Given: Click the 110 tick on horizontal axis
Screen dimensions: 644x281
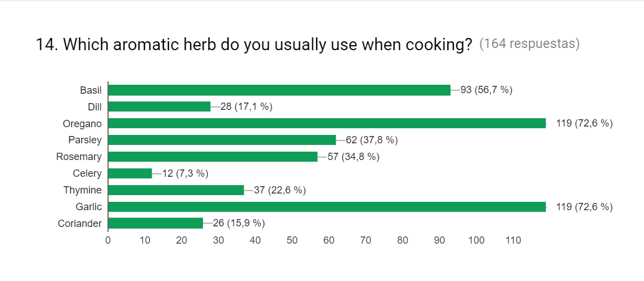Looking at the screenshot, I should 513,240.
